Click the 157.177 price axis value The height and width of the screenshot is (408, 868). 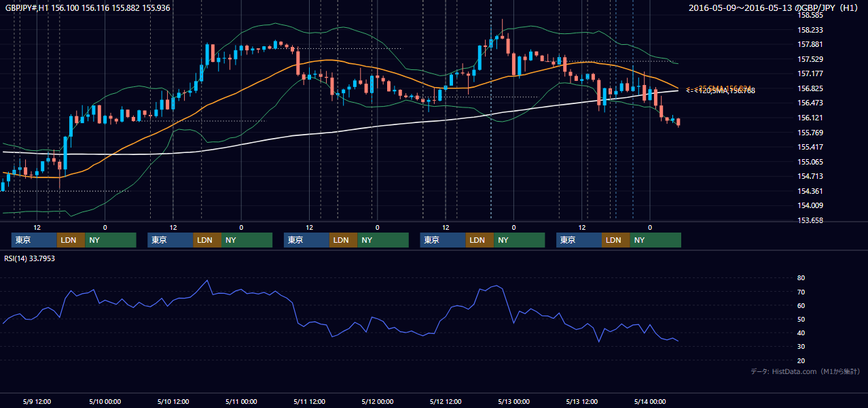pos(810,74)
